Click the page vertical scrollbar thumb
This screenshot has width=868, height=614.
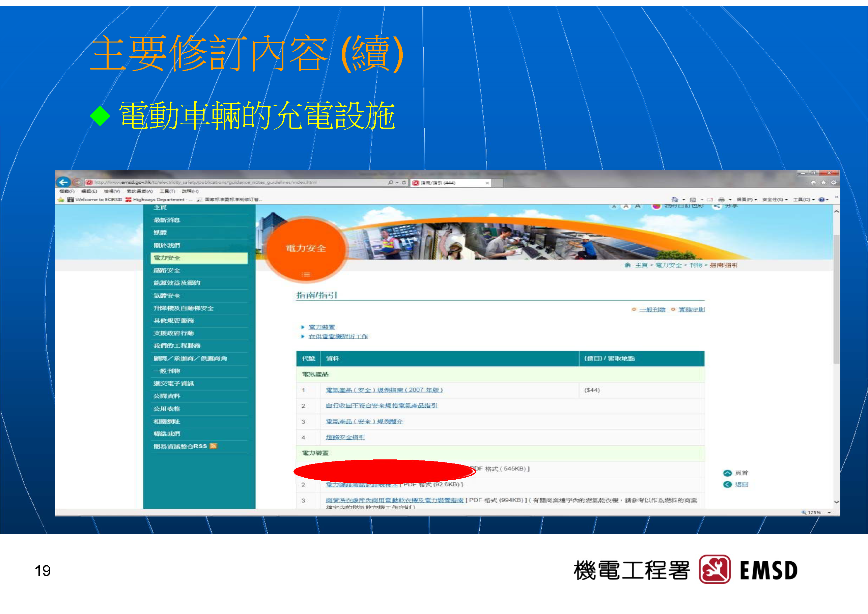tap(837, 299)
